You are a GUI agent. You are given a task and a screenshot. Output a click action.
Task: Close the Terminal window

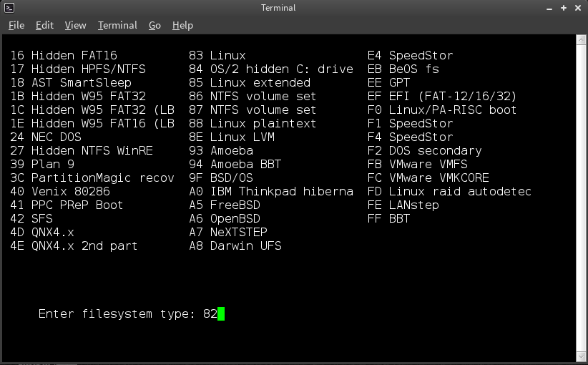[578, 8]
